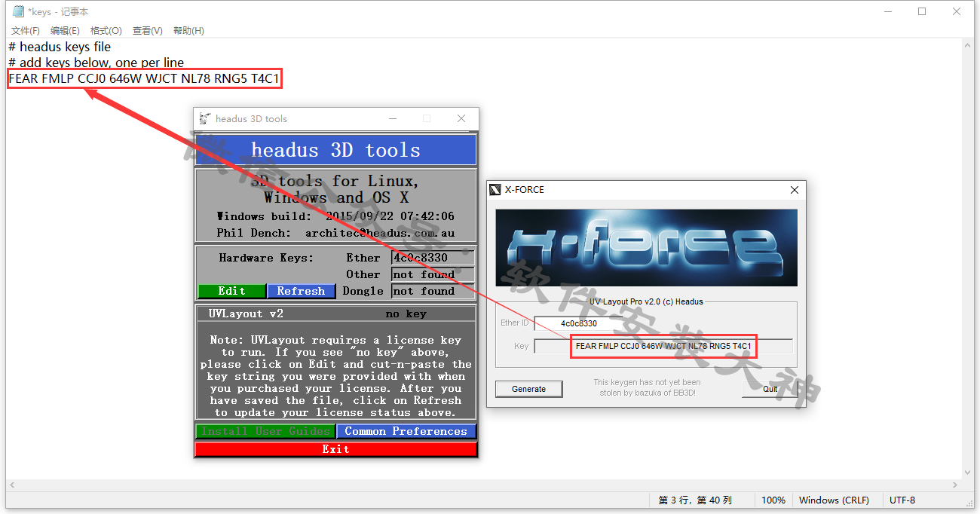This screenshot has height=514, width=980.
Task: Click the 'headus 3D tools' blue header
Action: [335, 150]
